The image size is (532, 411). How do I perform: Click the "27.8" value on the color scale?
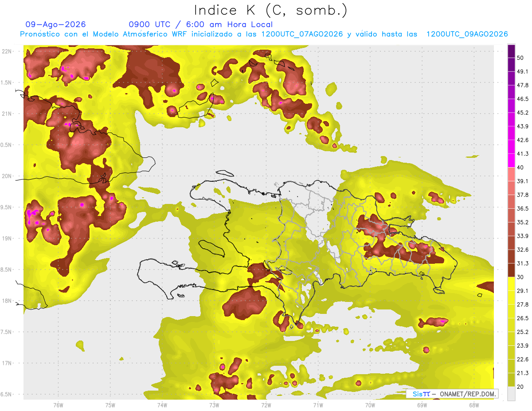[x=523, y=304]
